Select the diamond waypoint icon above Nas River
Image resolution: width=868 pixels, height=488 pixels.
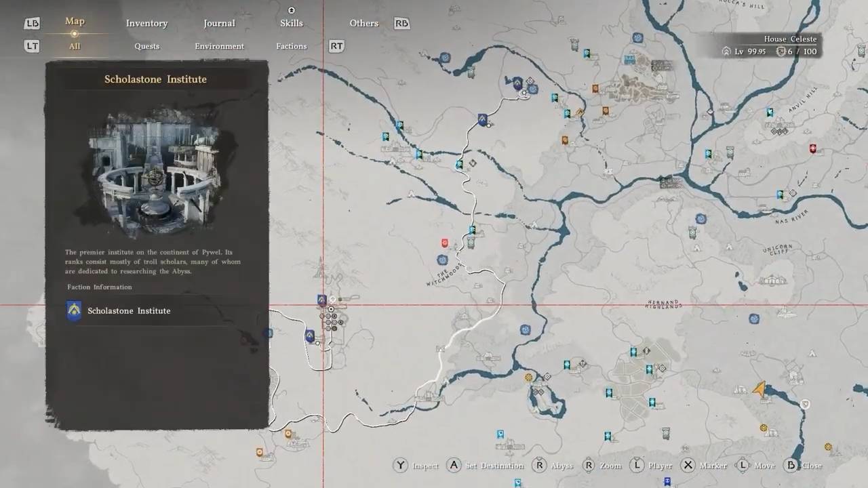(x=792, y=193)
